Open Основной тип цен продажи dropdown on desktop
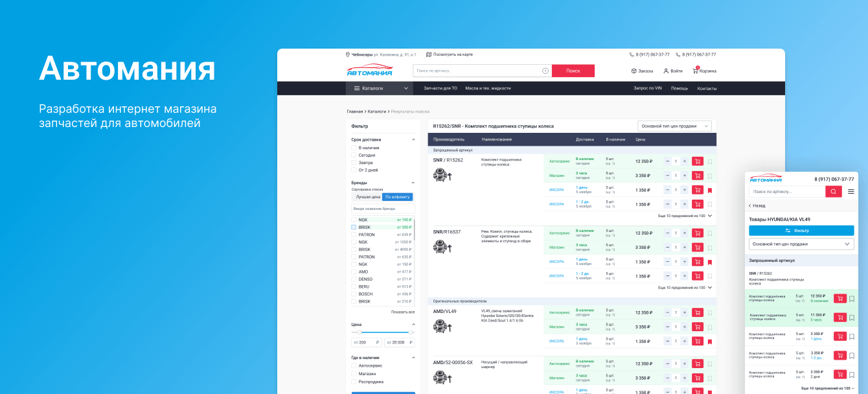 (x=674, y=126)
